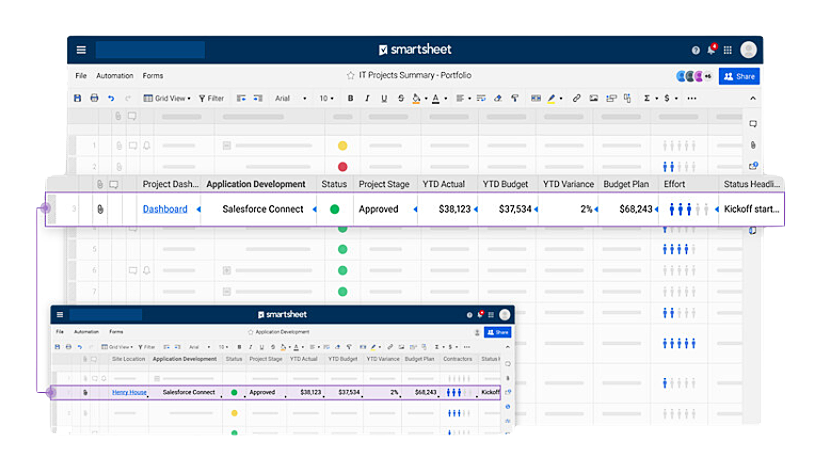Open the Dashboard link in highlighted row
Screen dimensions: 821x471
[165, 209]
